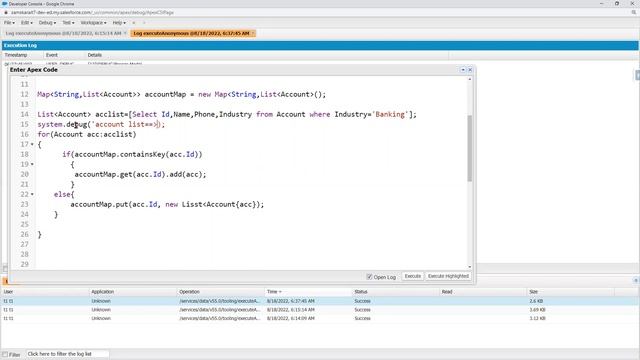Screen dimensions: 640x360
Task: Place cursor on line 14 SOQL query
Action: click(227, 114)
